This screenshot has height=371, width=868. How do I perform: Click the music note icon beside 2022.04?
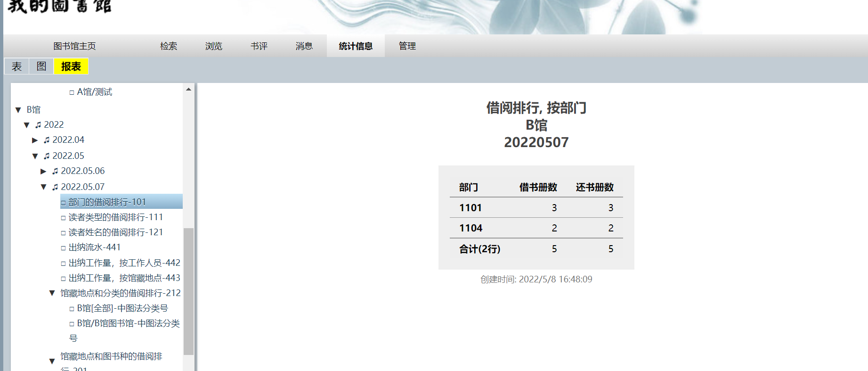point(47,140)
